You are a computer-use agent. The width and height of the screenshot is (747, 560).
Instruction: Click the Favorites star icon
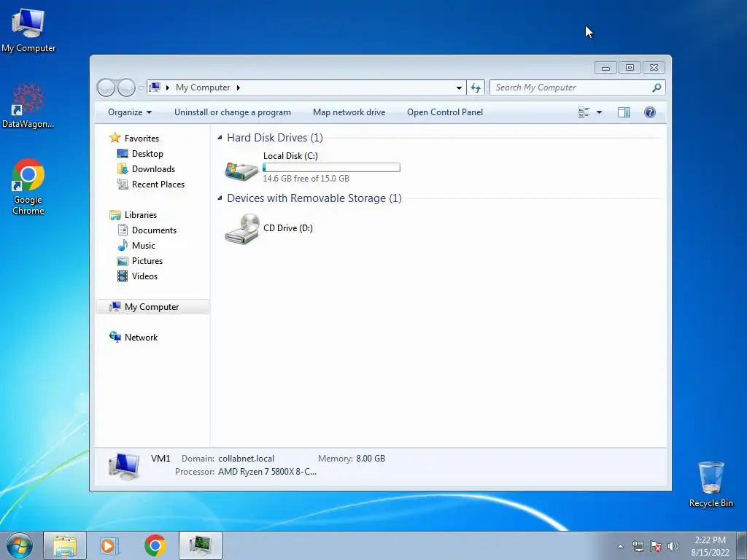point(115,138)
